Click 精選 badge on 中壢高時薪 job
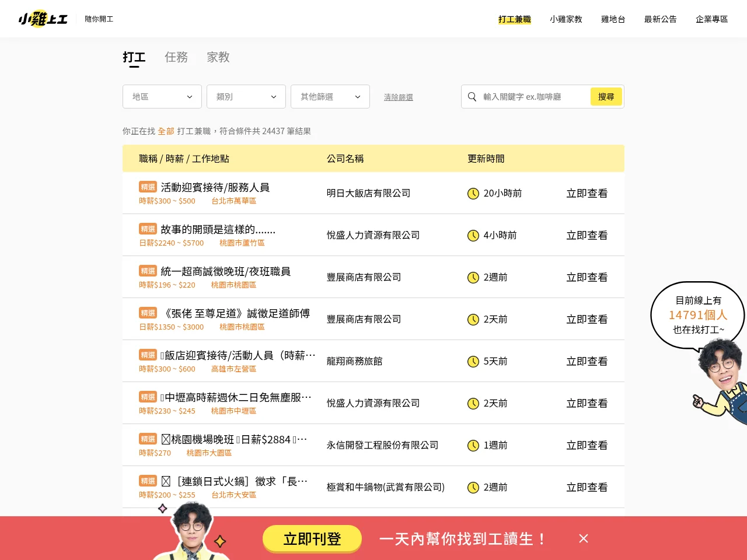 pyautogui.click(x=148, y=397)
